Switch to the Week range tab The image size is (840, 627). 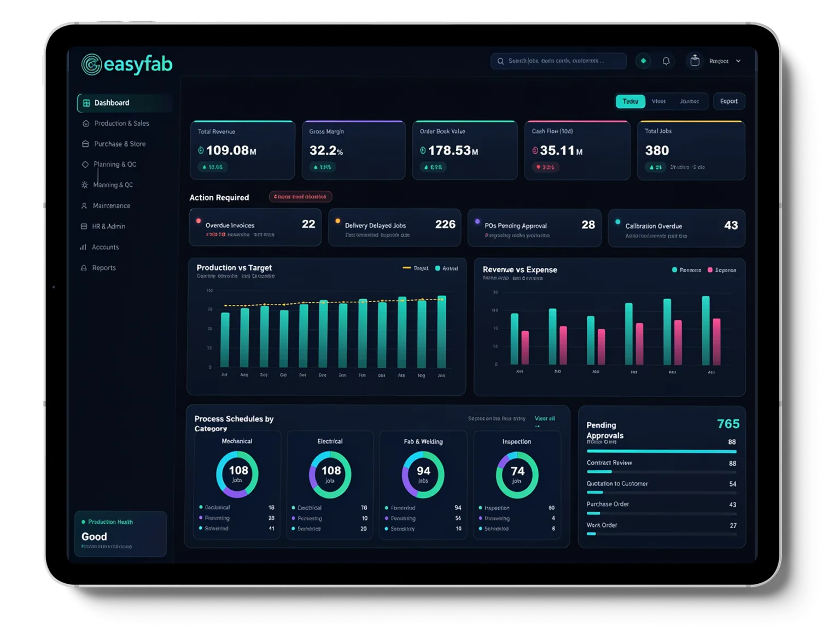(658, 101)
